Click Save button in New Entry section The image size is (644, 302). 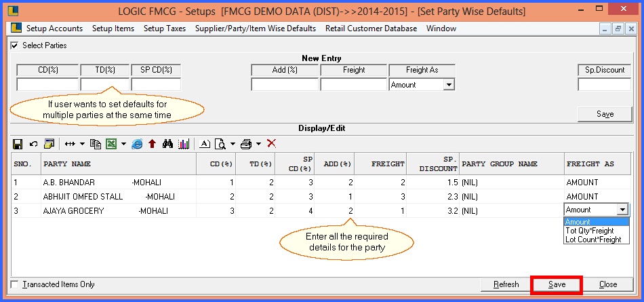coord(605,115)
